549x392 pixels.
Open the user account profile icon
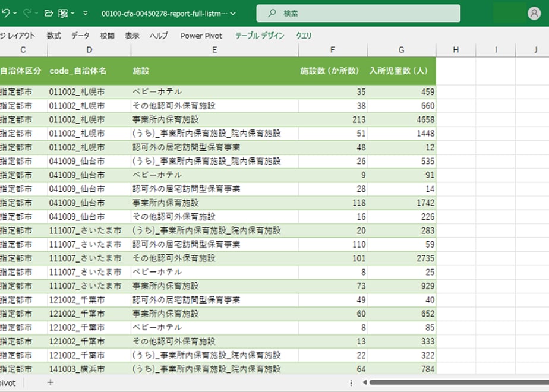tap(534, 13)
